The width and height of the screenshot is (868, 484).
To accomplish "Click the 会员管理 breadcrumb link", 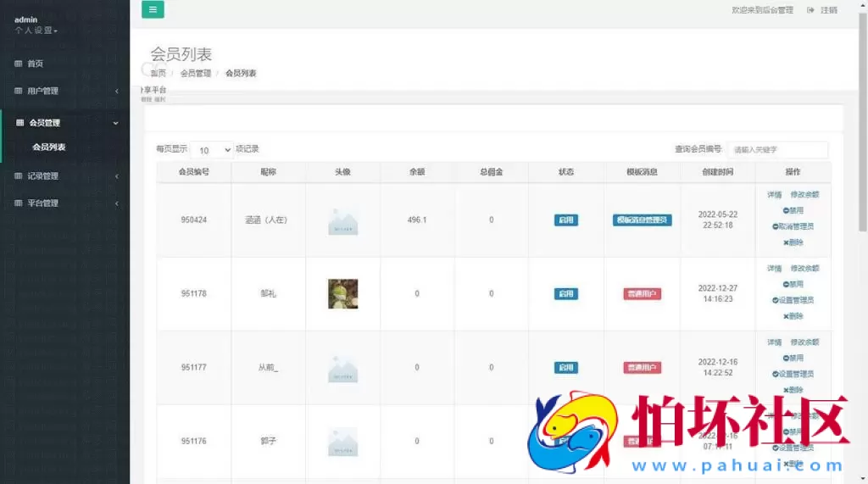I will point(196,73).
